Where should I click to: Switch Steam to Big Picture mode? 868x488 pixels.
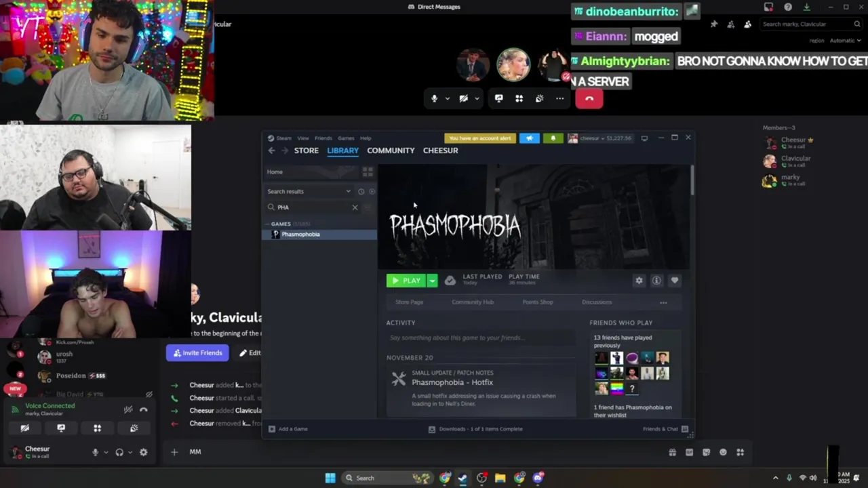(x=644, y=138)
